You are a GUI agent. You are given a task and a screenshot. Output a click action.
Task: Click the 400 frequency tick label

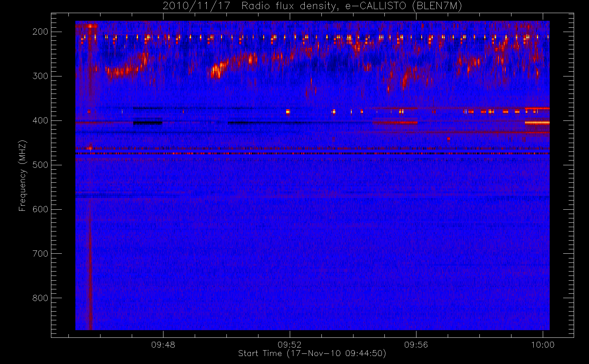[x=40, y=120]
